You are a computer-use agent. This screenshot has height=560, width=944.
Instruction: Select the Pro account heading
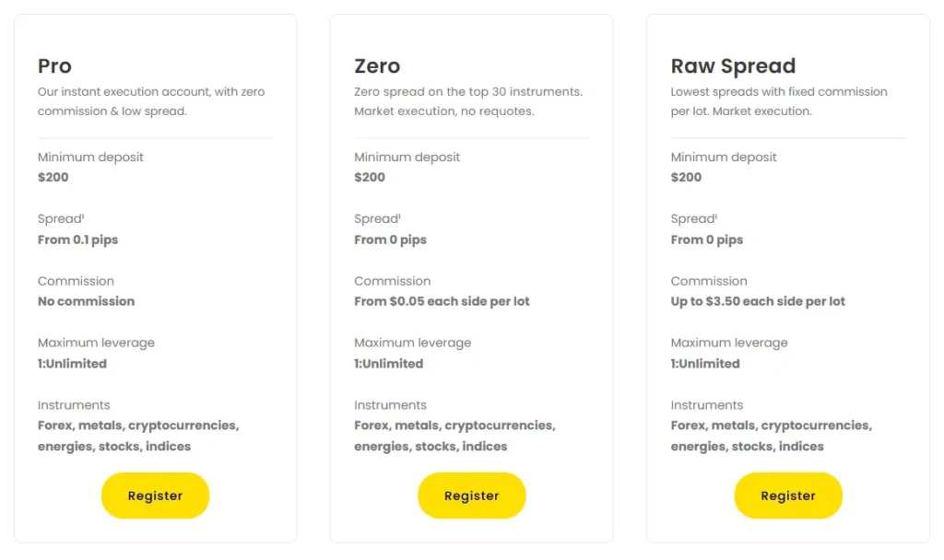pyautogui.click(x=54, y=66)
